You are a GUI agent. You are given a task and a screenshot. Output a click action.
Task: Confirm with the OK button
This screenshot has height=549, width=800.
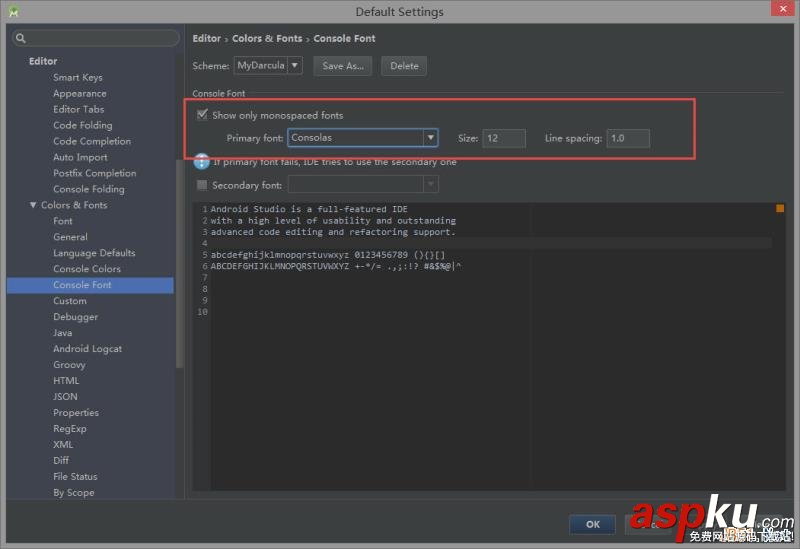(592, 524)
